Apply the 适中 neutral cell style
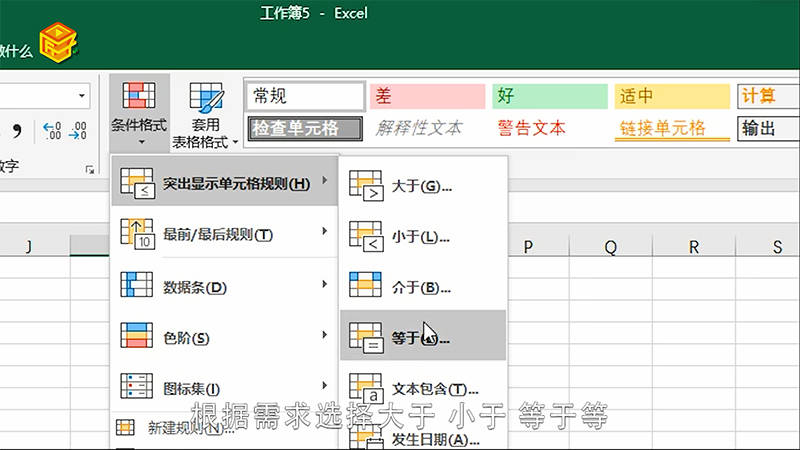The height and width of the screenshot is (450, 800). click(x=671, y=96)
